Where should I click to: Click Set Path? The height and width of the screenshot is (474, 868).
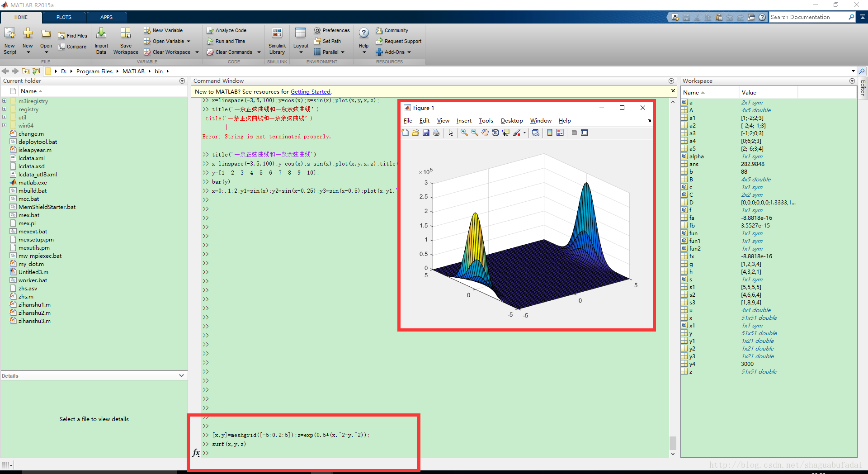coord(327,41)
